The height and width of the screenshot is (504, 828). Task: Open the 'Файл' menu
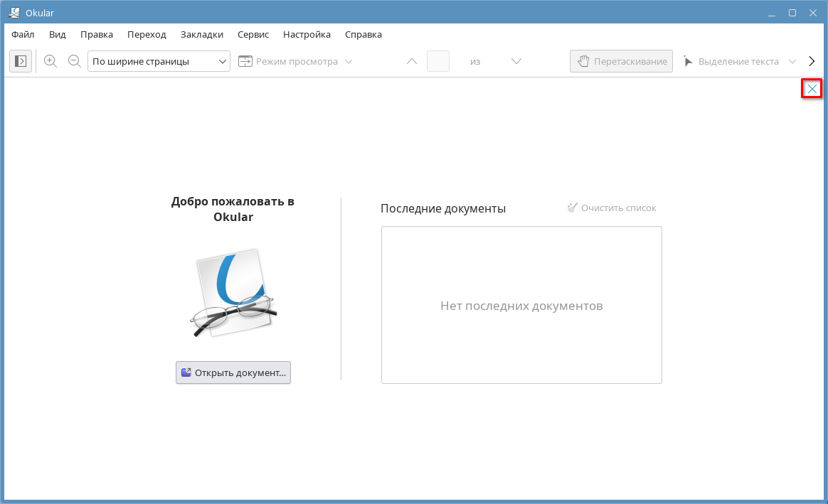click(23, 34)
